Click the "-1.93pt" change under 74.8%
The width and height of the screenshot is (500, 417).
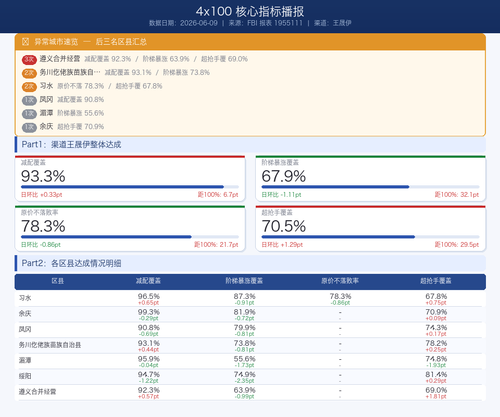tap(436, 365)
